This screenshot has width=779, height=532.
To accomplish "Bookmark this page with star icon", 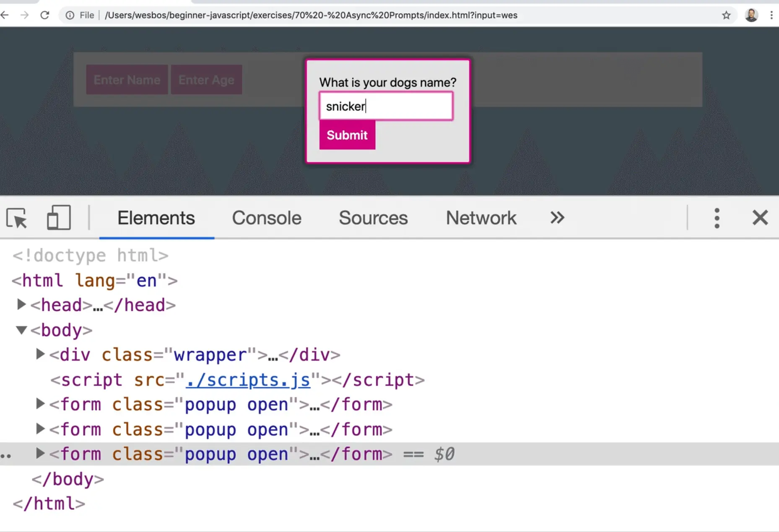I will [726, 15].
